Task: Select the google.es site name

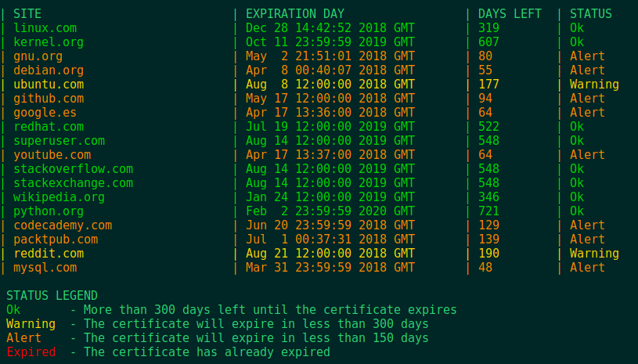Action: [45, 113]
